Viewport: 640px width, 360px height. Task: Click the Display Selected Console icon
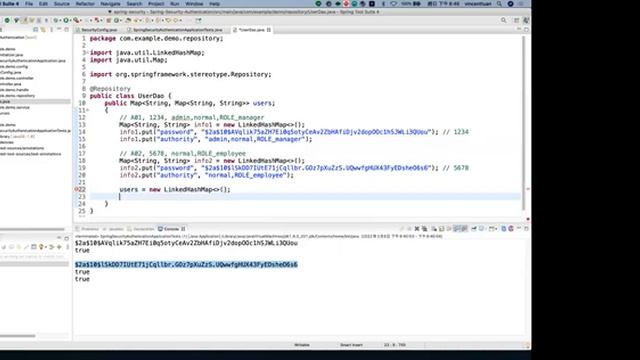point(482,229)
